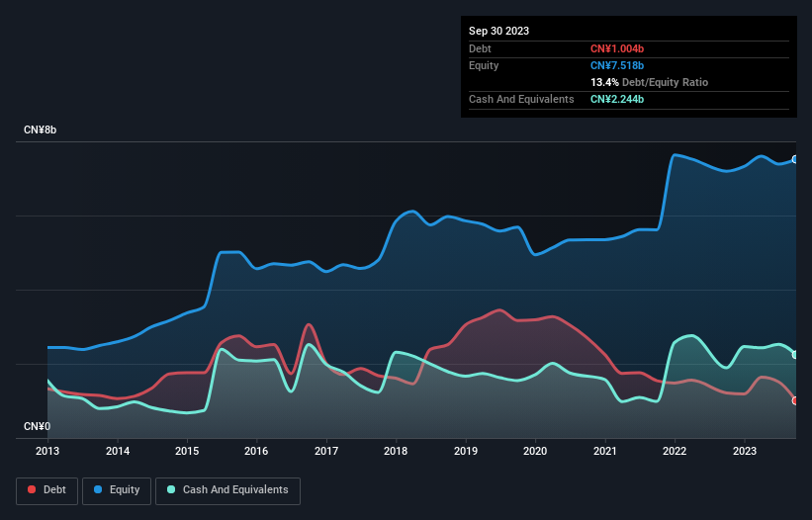Click the 13.4% Debt/Equity Ratio text

[649, 82]
